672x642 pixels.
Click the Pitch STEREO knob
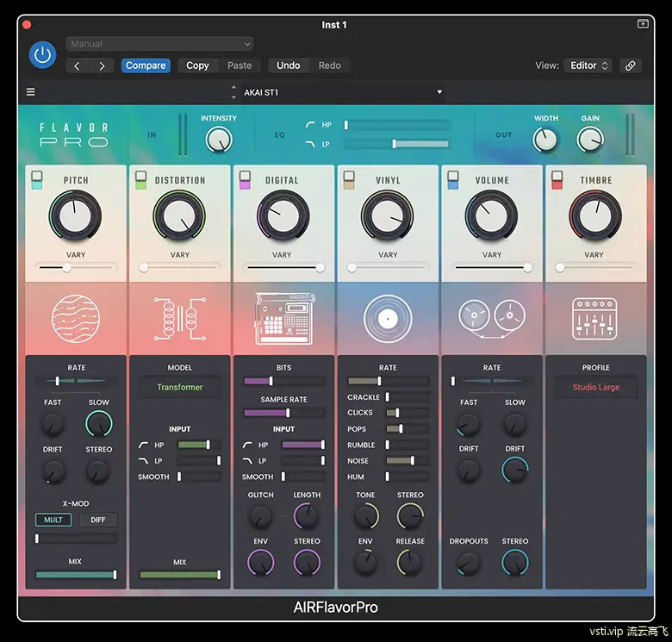pyautogui.click(x=97, y=471)
